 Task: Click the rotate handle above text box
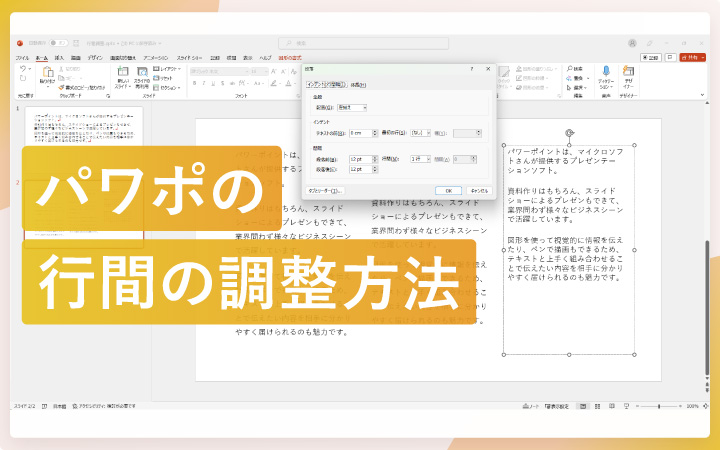tap(569, 133)
